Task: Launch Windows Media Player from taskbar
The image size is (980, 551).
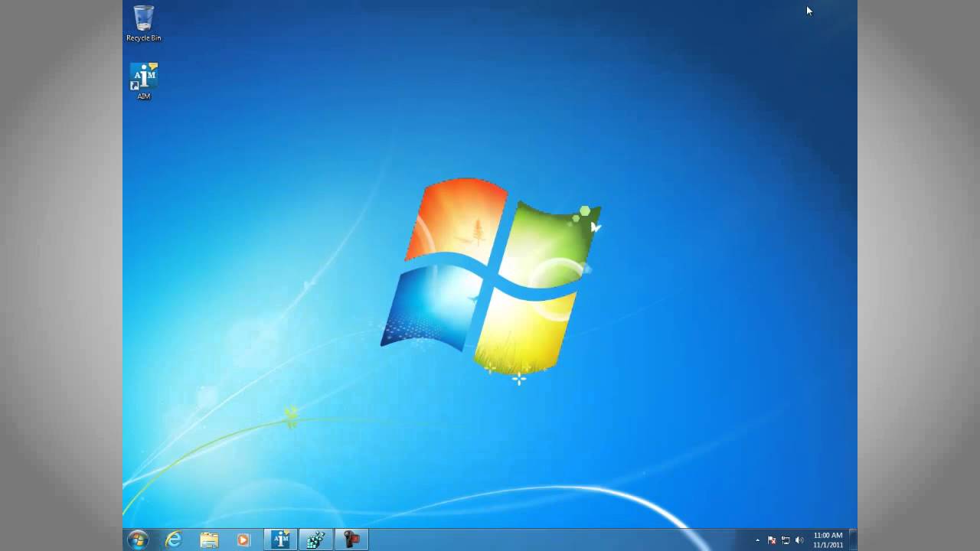Action: [x=243, y=540]
